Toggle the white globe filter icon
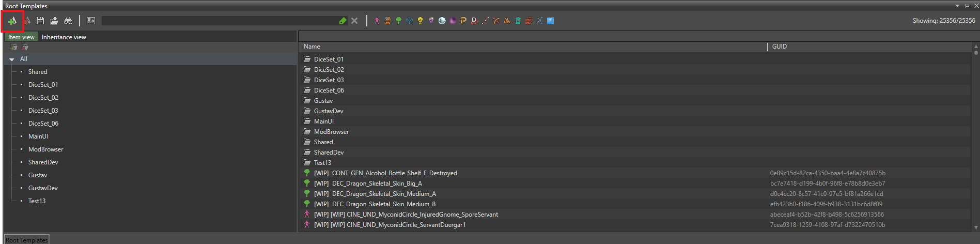 [x=442, y=21]
